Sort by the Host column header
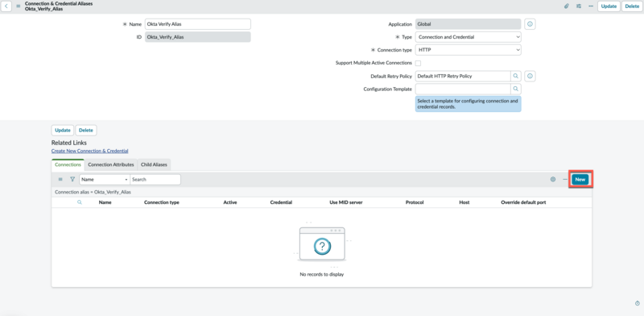Image resolution: width=644 pixels, height=316 pixels. coord(464,202)
